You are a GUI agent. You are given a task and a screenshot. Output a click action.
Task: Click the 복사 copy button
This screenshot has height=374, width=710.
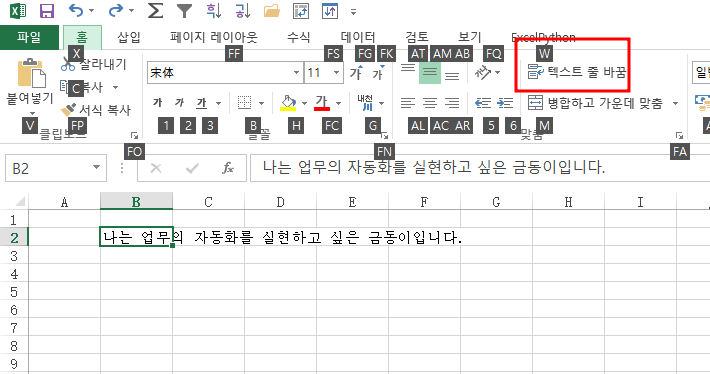pos(82,87)
